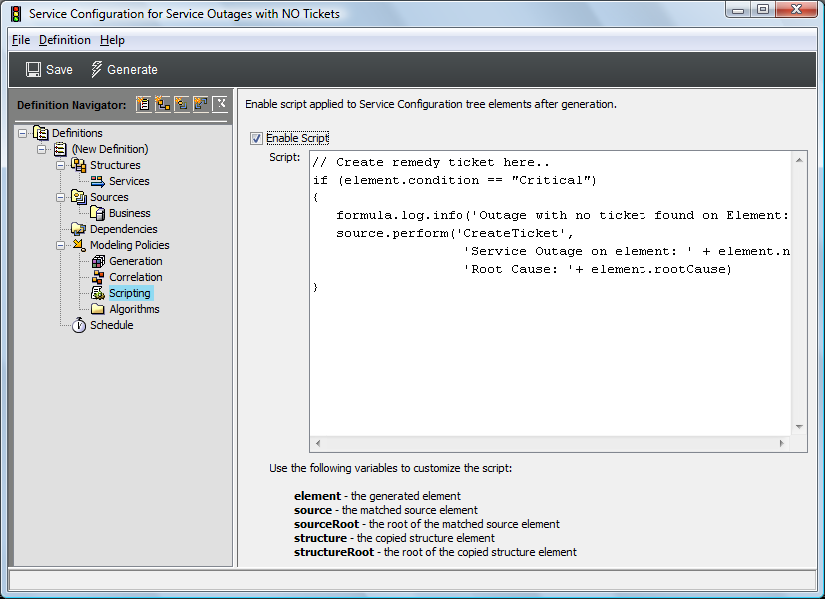Image resolution: width=825 pixels, height=599 pixels.
Task: Click the new source icon in Definition Navigator
Action: tap(182, 104)
